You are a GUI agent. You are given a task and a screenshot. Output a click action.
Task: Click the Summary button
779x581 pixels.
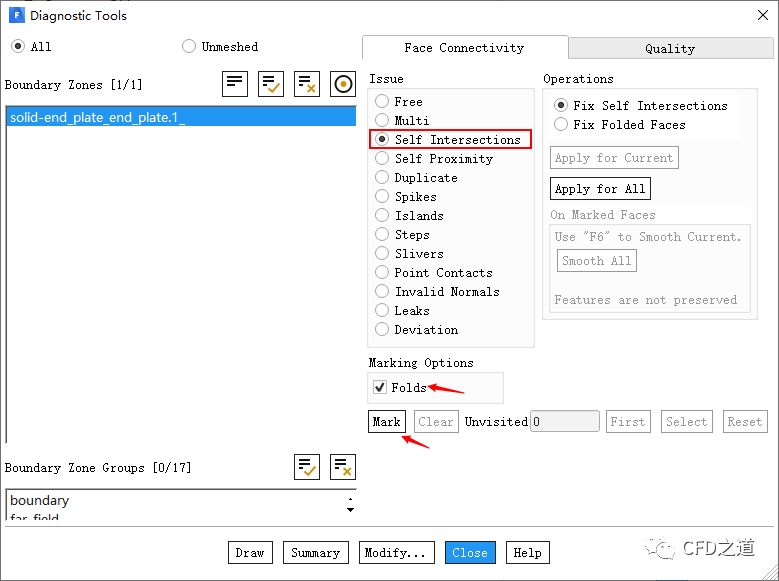pyautogui.click(x=315, y=553)
